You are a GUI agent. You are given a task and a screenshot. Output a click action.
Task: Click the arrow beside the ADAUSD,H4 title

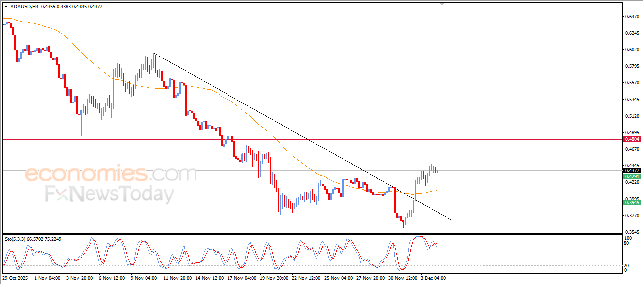[x=6, y=7]
